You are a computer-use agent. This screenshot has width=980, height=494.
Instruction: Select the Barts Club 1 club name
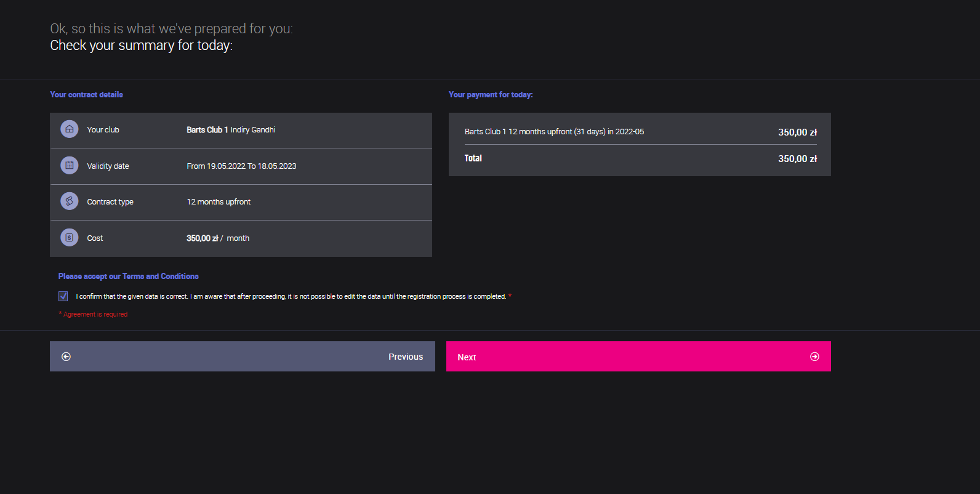(207, 130)
